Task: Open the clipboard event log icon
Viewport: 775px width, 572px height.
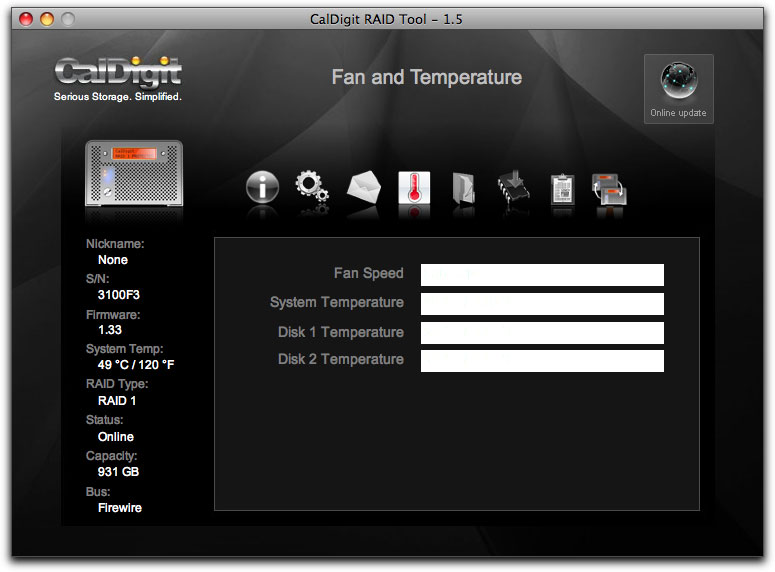Action: coord(562,188)
